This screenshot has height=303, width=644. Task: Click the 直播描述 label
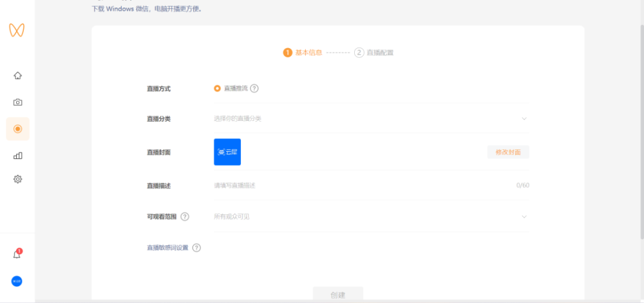point(158,185)
